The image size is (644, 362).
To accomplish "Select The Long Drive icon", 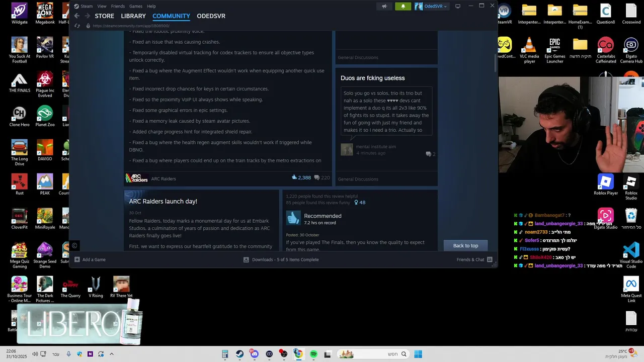I will tap(20, 152).
